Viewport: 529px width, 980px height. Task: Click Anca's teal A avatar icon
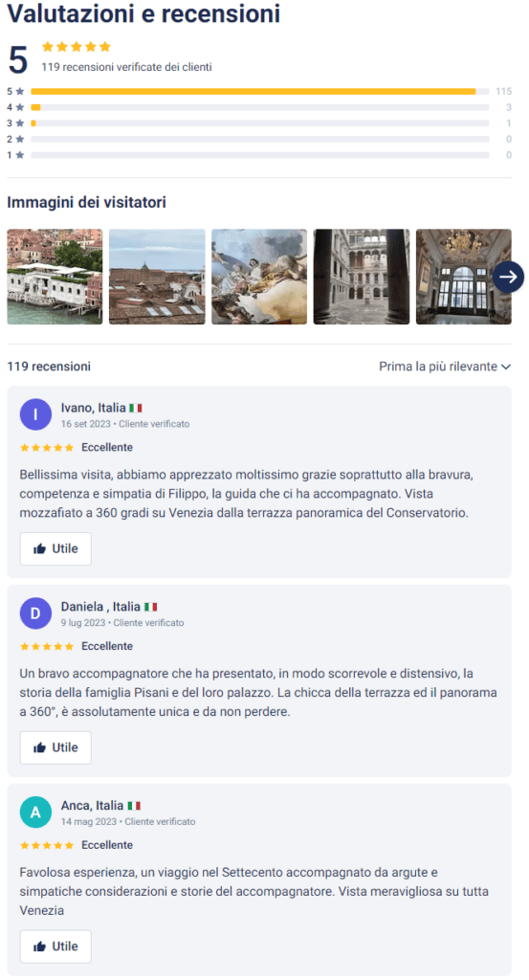35,812
